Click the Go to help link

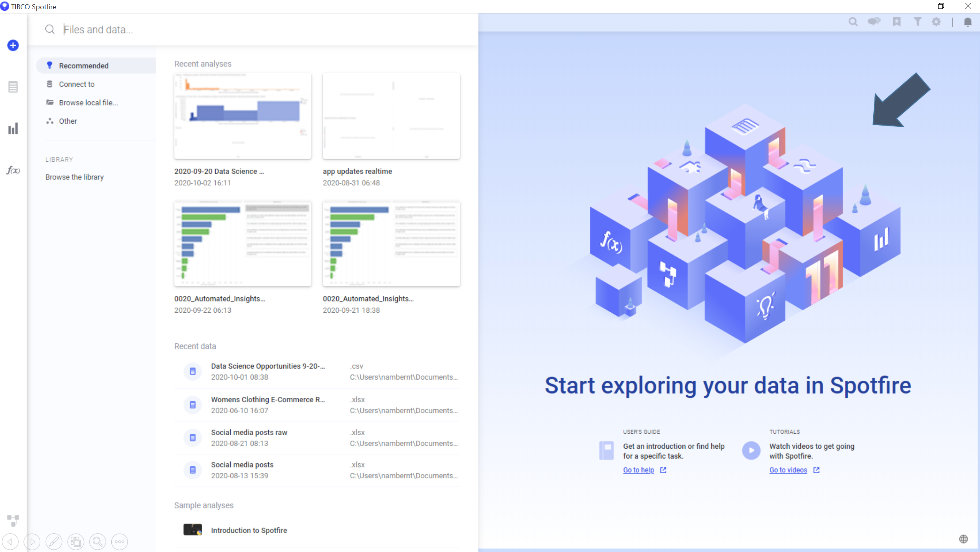tap(638, 470)
